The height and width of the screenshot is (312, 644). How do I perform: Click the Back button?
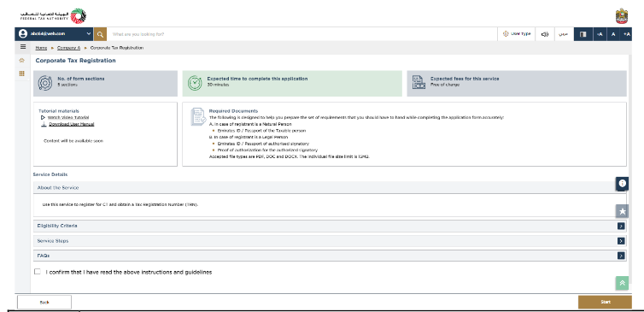(44, 302)
